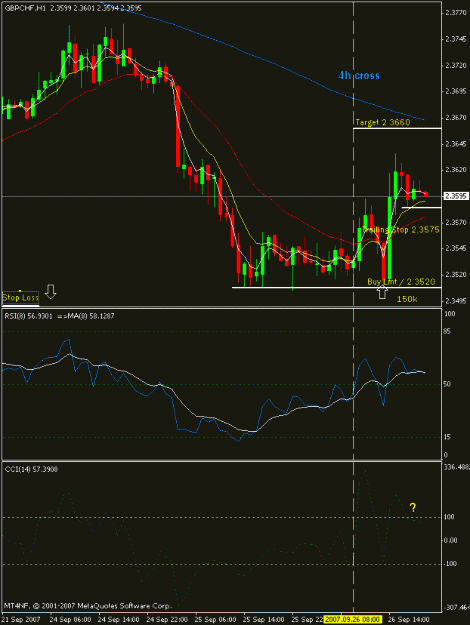The width and height of the screenshot is (470, 625).
Task: Select the 'Buy Lmt / 2.3520' label
Action: click(x=401, y=282)
